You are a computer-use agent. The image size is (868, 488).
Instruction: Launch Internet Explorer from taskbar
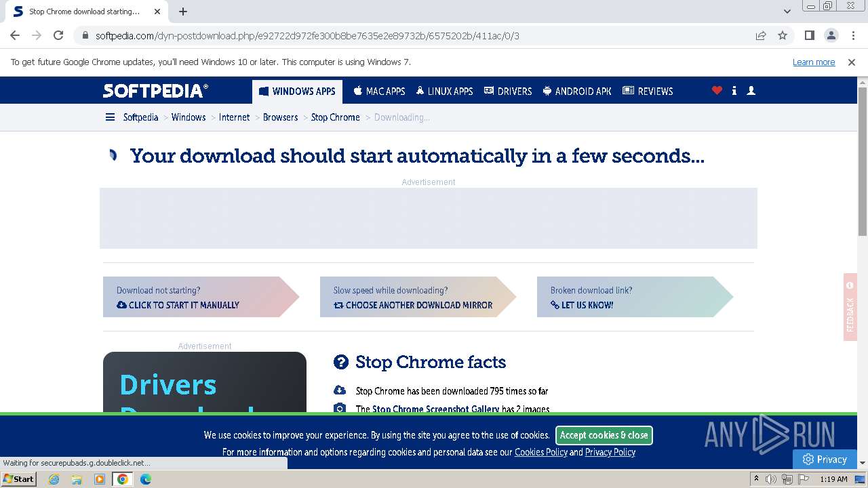point(54,479)
